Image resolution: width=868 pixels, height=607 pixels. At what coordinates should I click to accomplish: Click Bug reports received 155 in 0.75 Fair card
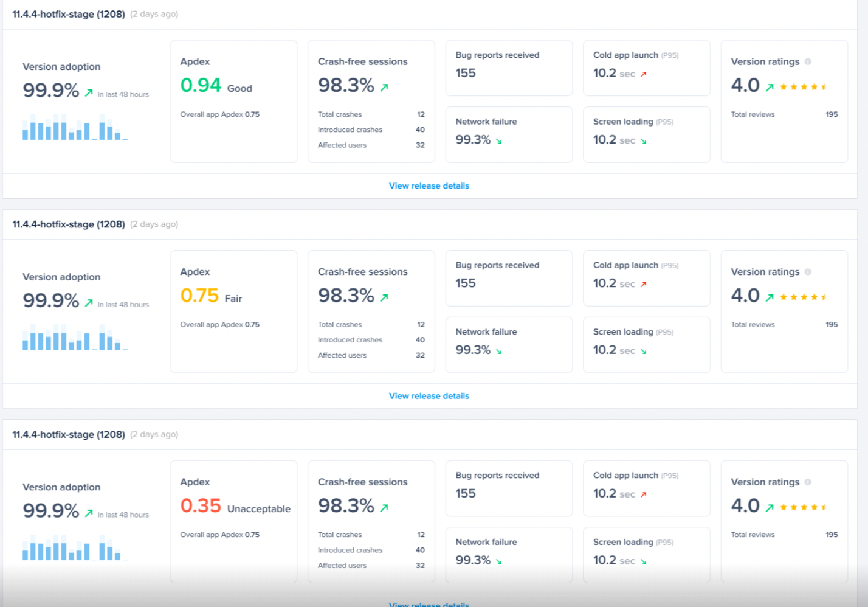click(509, 278)
